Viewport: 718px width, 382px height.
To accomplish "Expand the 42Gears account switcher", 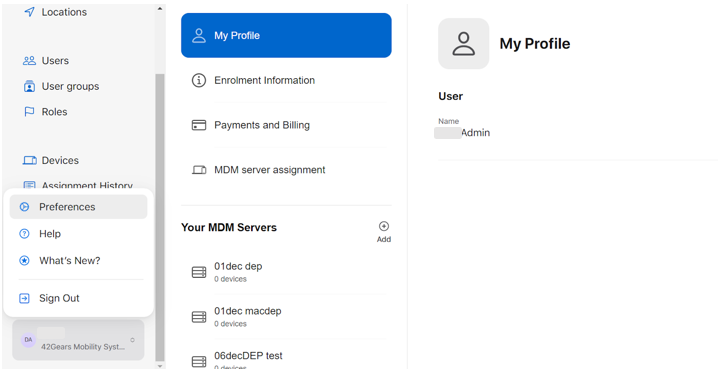I will point(78,340).
